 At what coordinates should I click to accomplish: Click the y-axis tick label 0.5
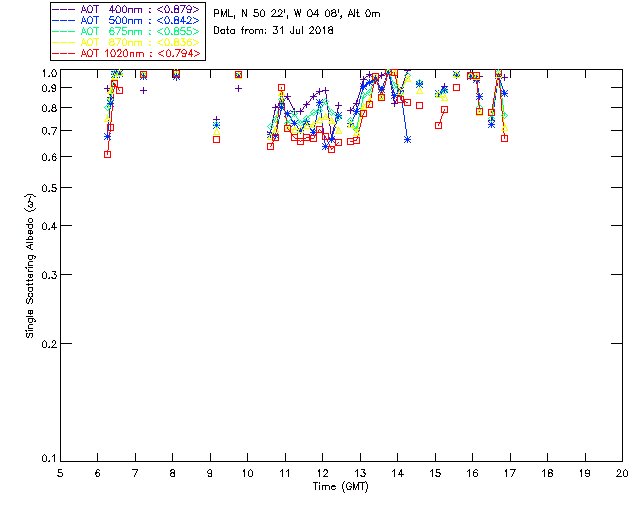[x=49, y=188]
